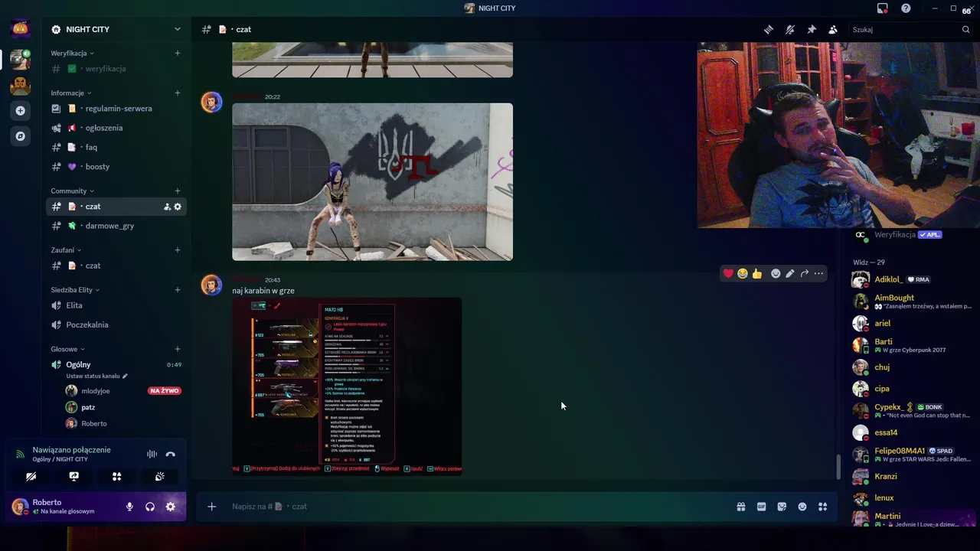Open user settings gear
This screenshot has height=551, width=980.
170,507
